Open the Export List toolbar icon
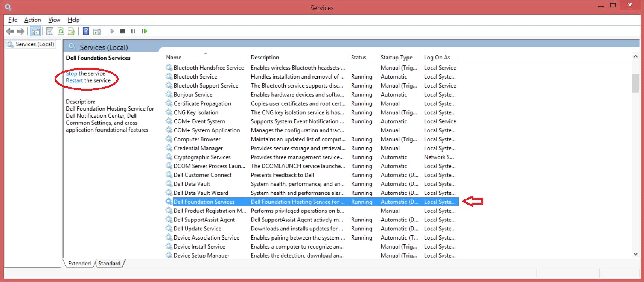The image size is (644, 282). pos(71,31)
